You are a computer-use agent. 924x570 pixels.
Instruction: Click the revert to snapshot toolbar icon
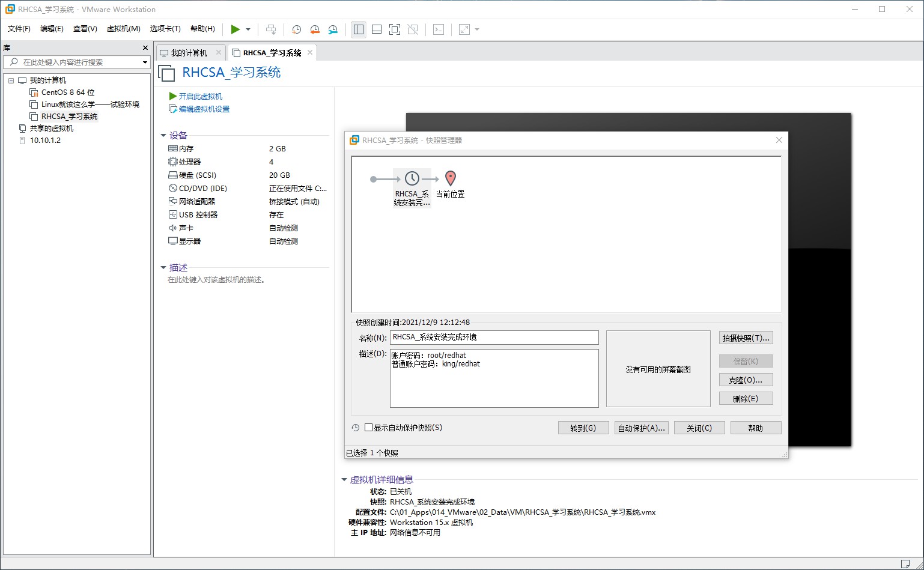point(315,29)
